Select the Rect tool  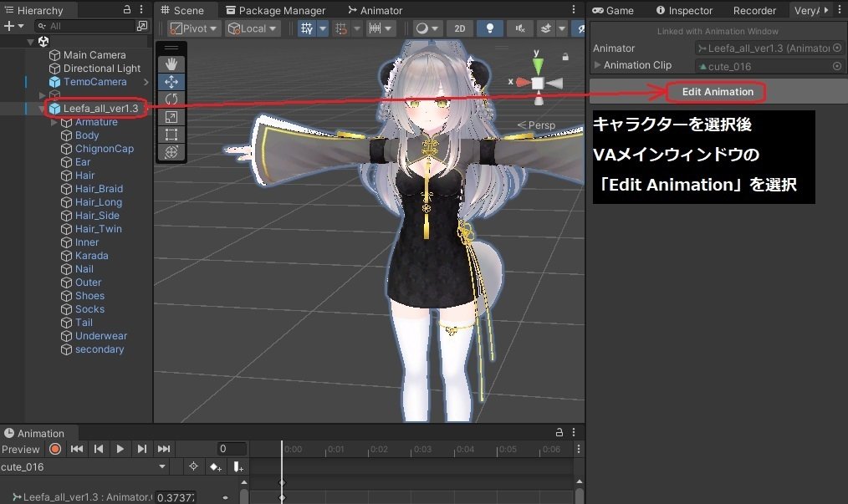point(171,135)
